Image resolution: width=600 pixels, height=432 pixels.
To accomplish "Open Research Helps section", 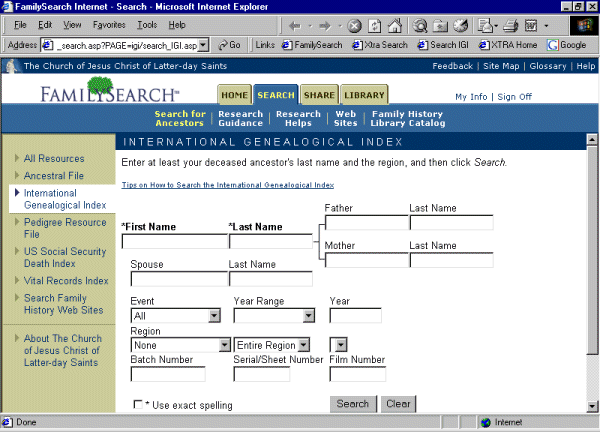I will [298, 119].
